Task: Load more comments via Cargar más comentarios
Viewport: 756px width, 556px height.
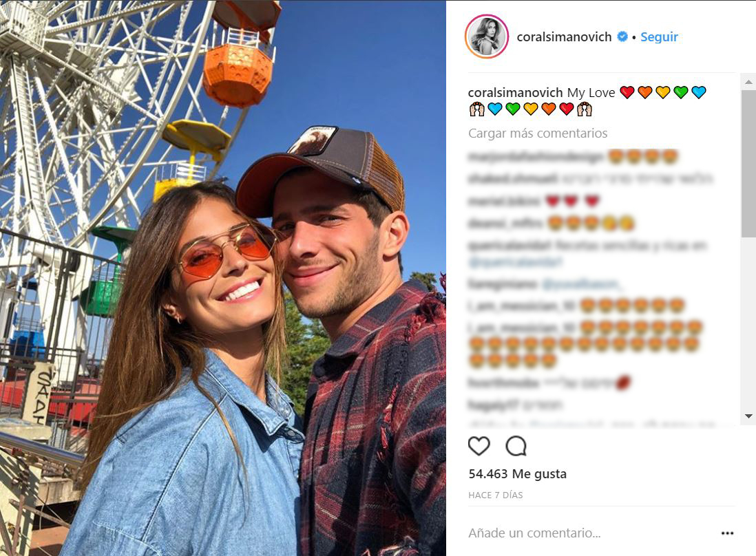Action: point(538,133)
